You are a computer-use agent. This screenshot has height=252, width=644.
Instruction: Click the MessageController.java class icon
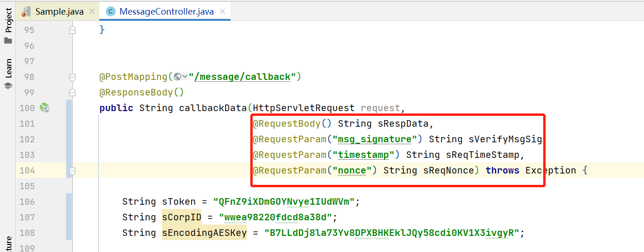coord(111,11)
